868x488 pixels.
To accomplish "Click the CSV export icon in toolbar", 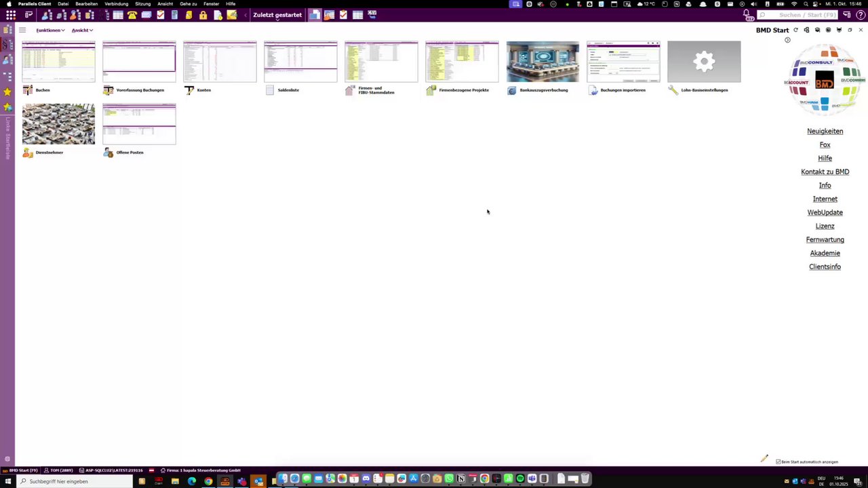I will [x=372, y=14].
